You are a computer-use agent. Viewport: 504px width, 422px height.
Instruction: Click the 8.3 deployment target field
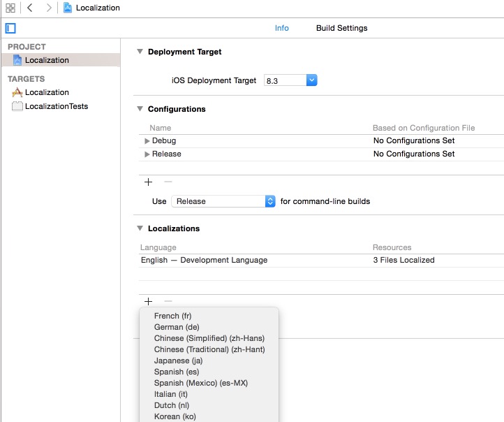(285, 80)
